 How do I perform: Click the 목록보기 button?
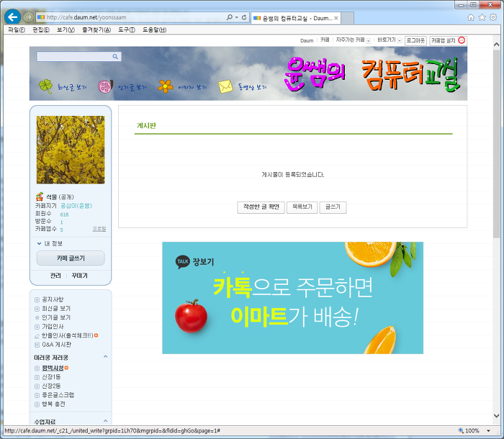tap(302, 207)
